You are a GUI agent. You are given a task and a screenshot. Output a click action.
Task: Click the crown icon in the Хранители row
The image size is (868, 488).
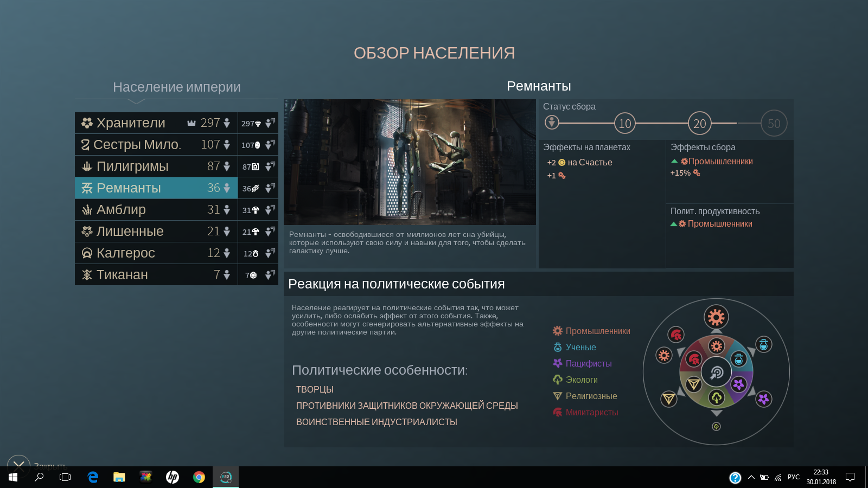[x=192, y=123]
